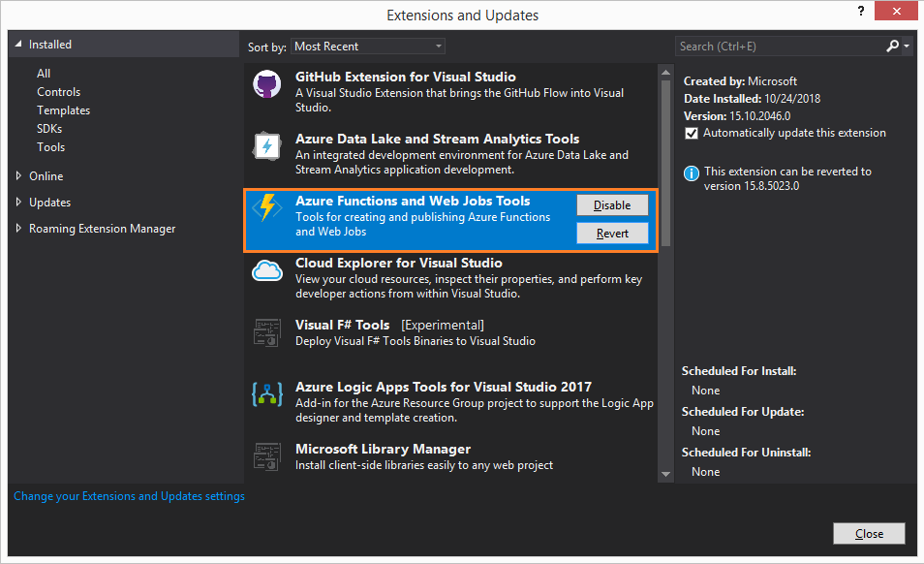Click the extension list scrollbar up arrow

pyautogui.click(x=666, y=73)
